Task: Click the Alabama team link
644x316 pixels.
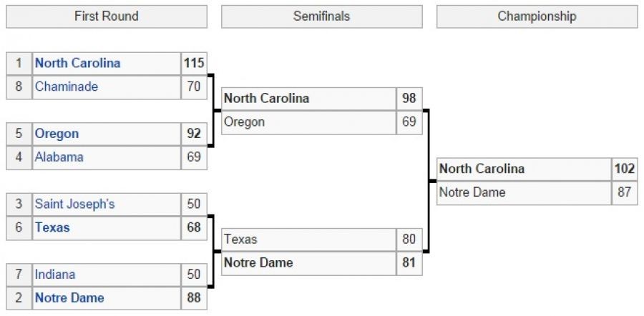Action: (59, 157)
